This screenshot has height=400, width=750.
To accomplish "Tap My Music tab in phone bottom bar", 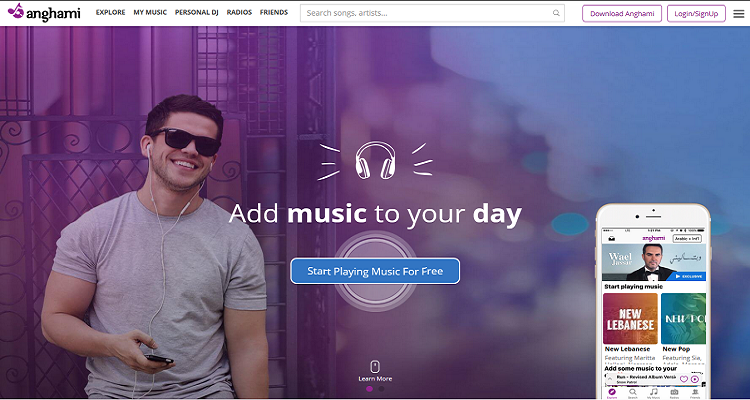I will pyautogui.click(x=653, y=392).
